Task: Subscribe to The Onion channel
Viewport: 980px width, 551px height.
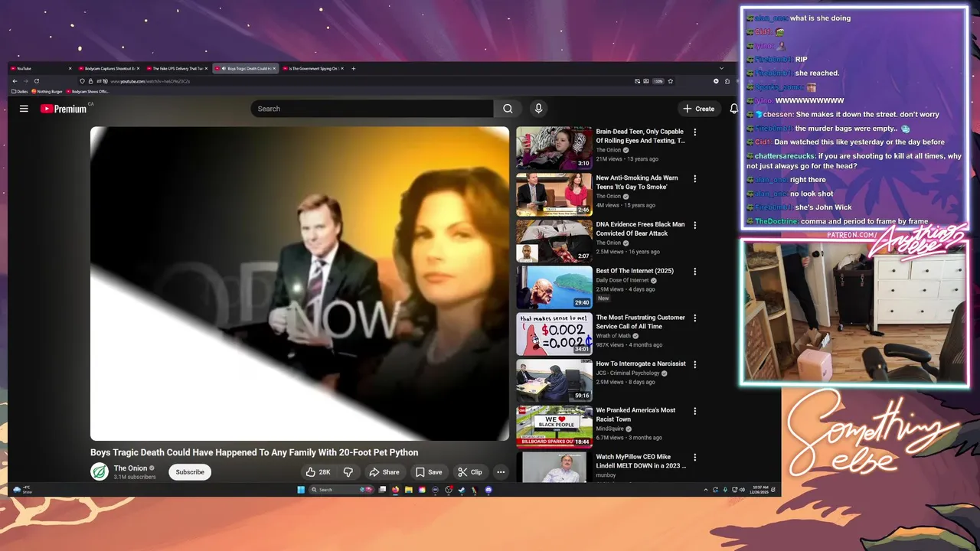Action: (x=190, y=472)
